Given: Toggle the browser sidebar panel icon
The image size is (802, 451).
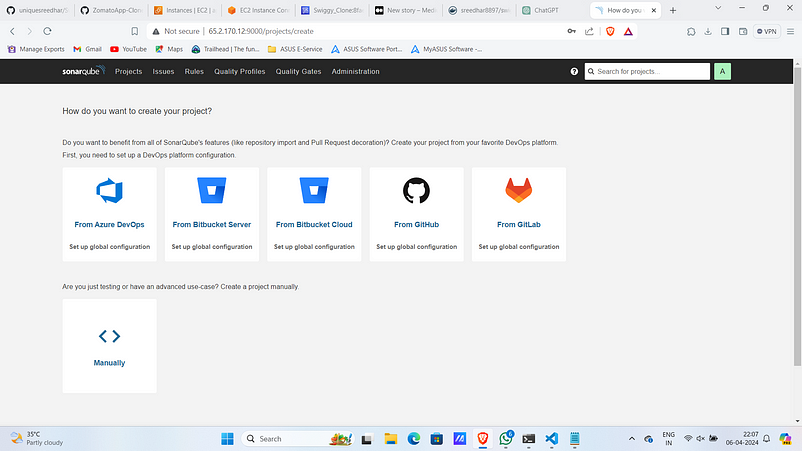Looking at the screenshot, I should click(x=725, y=31).
